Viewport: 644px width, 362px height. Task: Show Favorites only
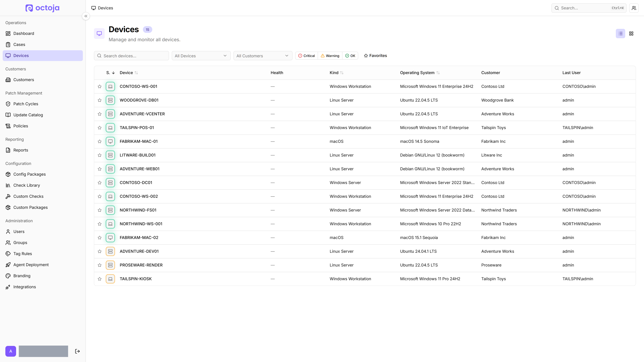375,56
